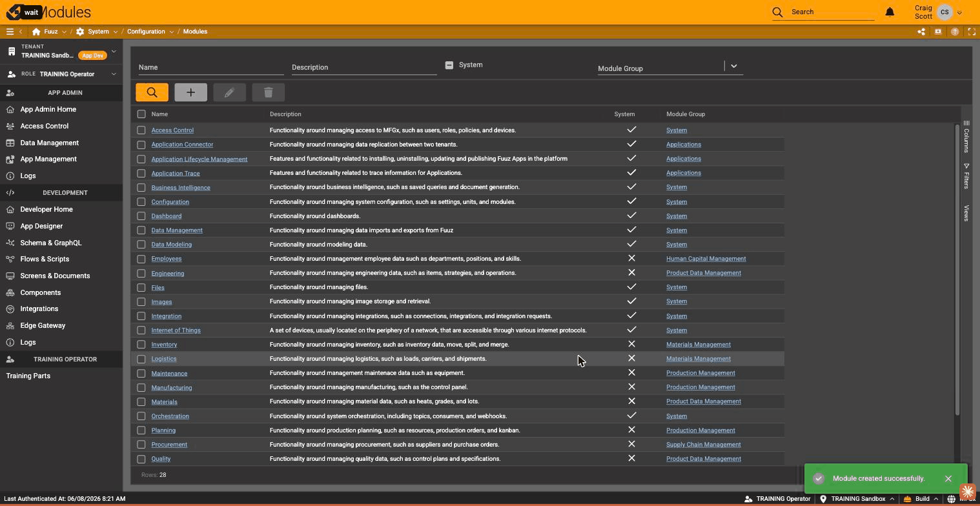Dismiss the Module created successfully notification
Viewport: 980px width, 506px height.
click(x=948, y=479)
